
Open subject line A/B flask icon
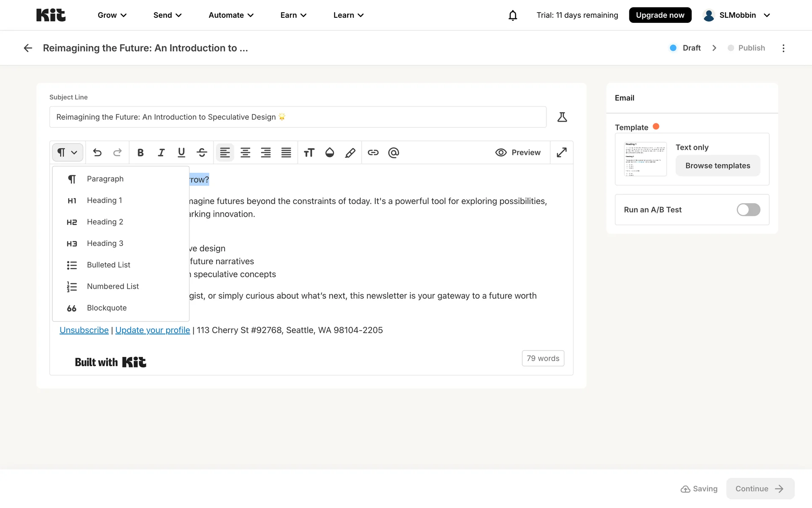click(x=562, y=117)
